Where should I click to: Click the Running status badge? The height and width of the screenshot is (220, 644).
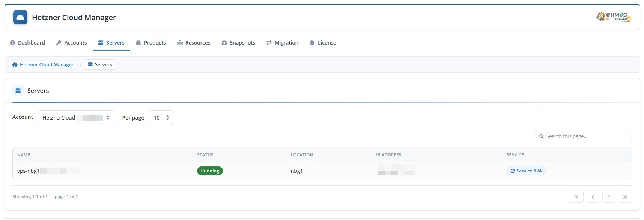coord(210,171)
